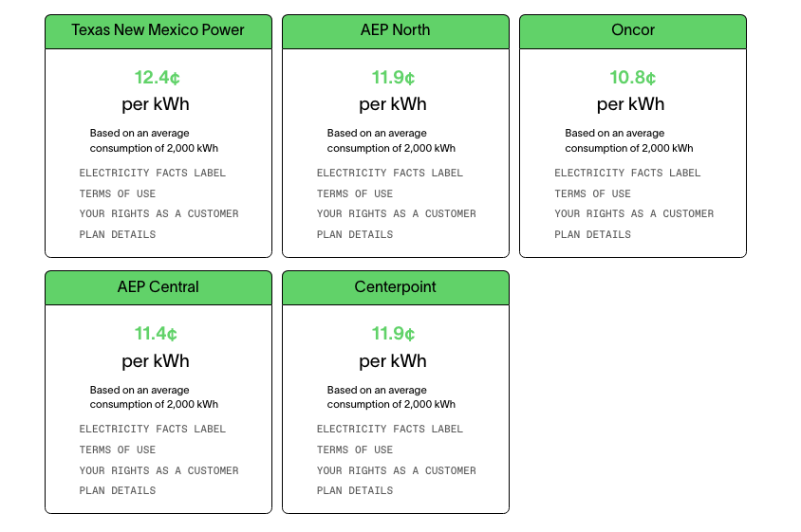The image size is (801, 532).
Task: Open Oncor Terms of Use link
Action: click(592, 194)
